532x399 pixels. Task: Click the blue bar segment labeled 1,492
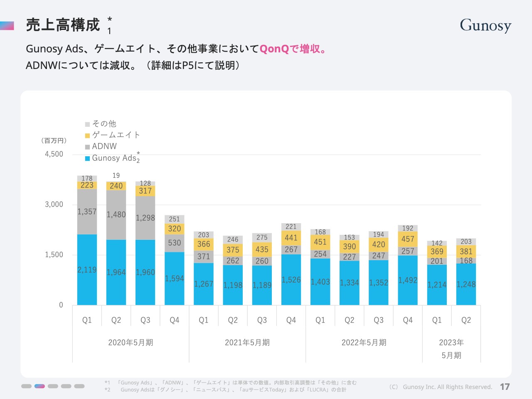pos(408,280)
